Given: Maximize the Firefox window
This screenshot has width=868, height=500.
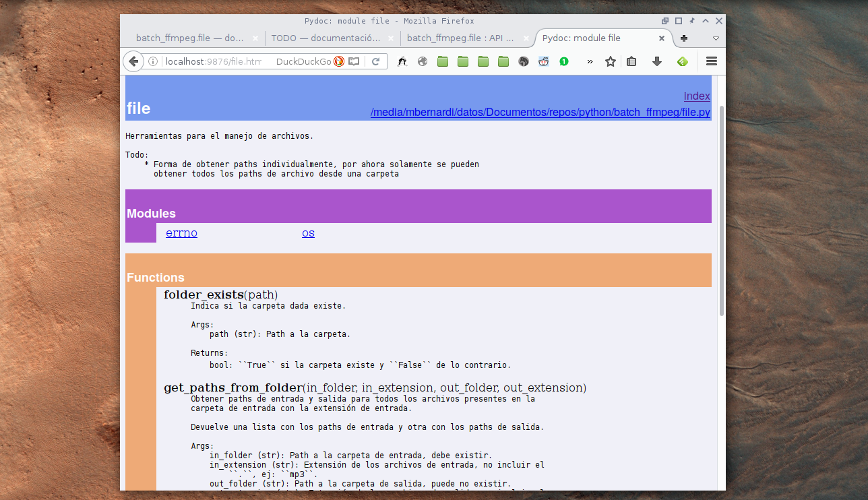Looking at the screenshot, I should coord(679,21).
